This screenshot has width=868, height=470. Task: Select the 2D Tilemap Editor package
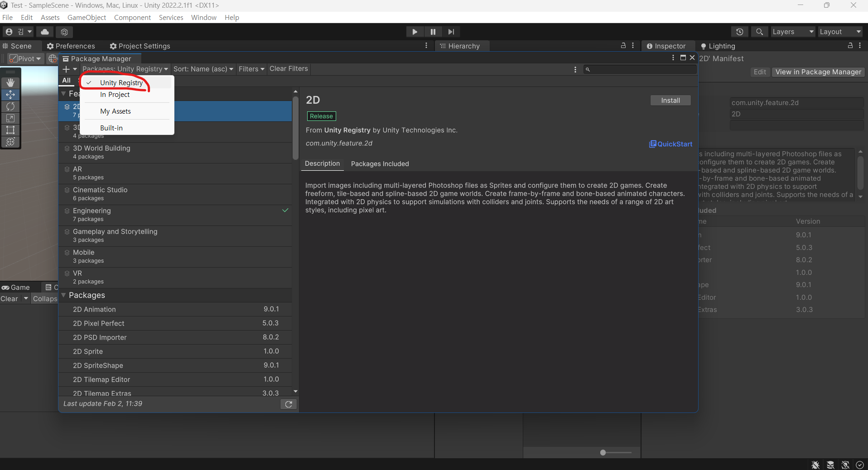click(x=175, y=379)
